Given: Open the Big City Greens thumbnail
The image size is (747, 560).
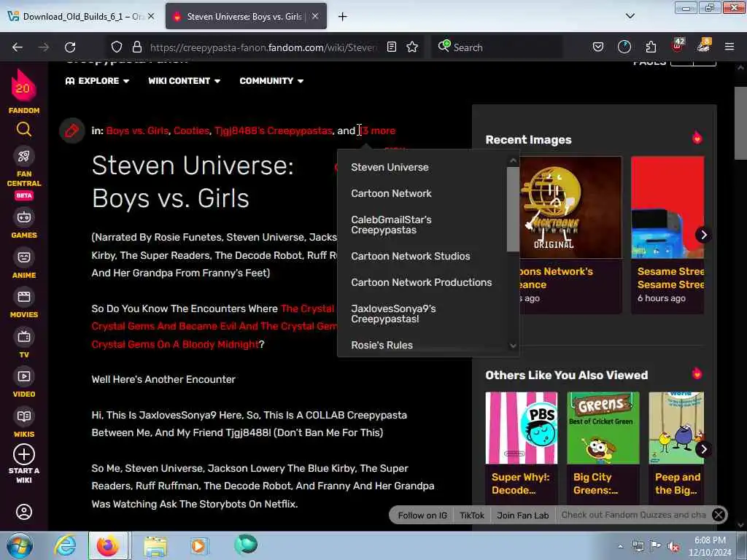Looking at the screenshot, I should click(x=603, y=427).
